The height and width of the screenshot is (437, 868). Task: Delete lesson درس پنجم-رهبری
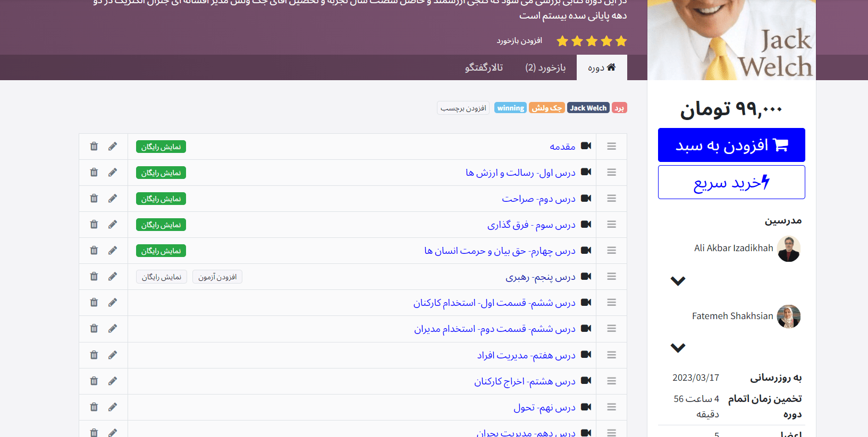(94, 276)
